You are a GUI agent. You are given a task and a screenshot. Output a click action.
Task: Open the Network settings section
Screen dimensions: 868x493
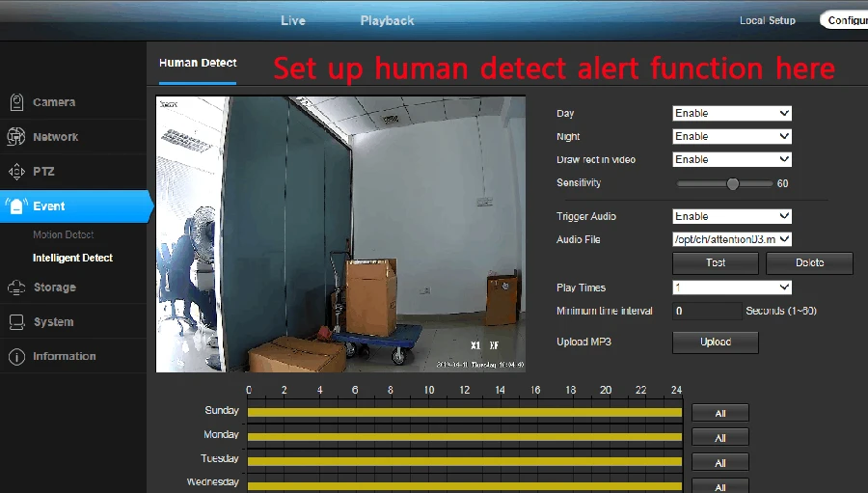coord(55,137)
